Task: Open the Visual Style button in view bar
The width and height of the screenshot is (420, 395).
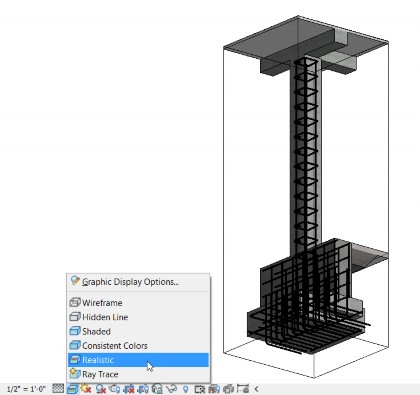Action: pyautogui.click(x=72, y=389)
